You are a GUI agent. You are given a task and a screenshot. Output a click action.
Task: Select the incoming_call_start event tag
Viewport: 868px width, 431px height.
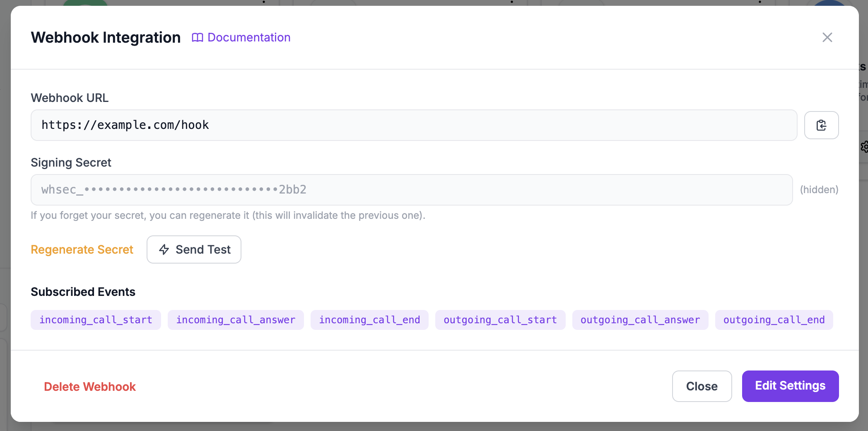point(95,320)
